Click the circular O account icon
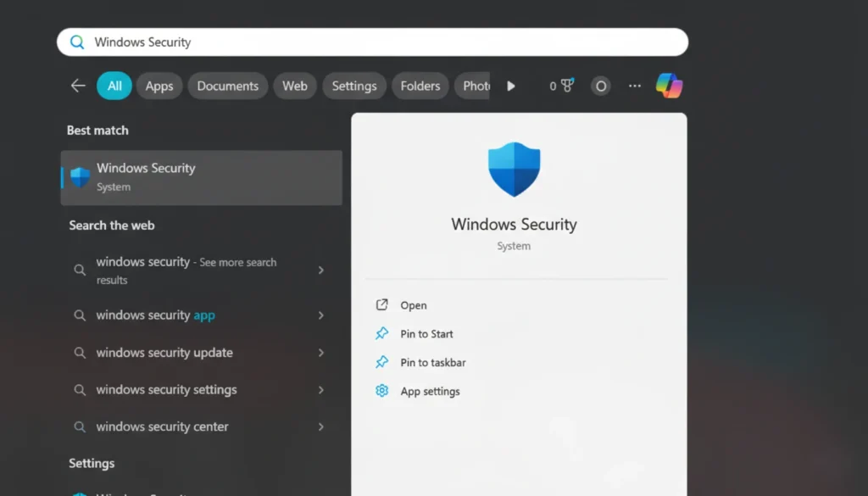 tap(601, 86)
